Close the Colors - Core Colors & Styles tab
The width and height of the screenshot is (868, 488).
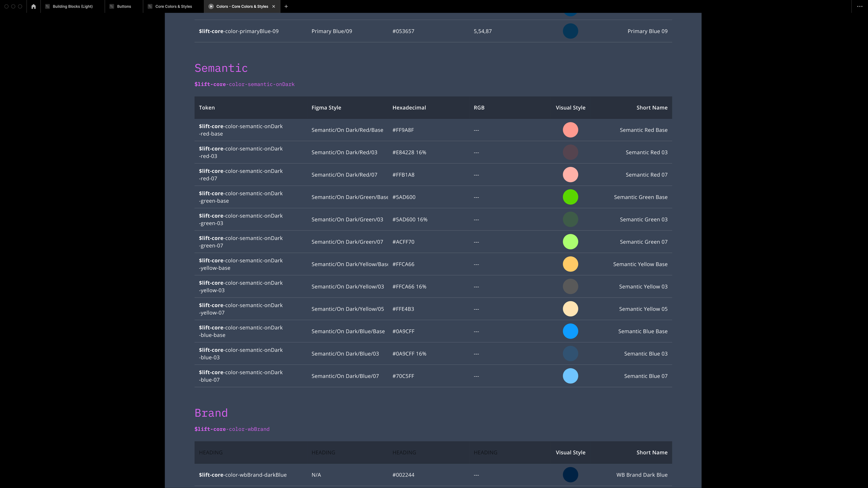(x=274, y=6)
